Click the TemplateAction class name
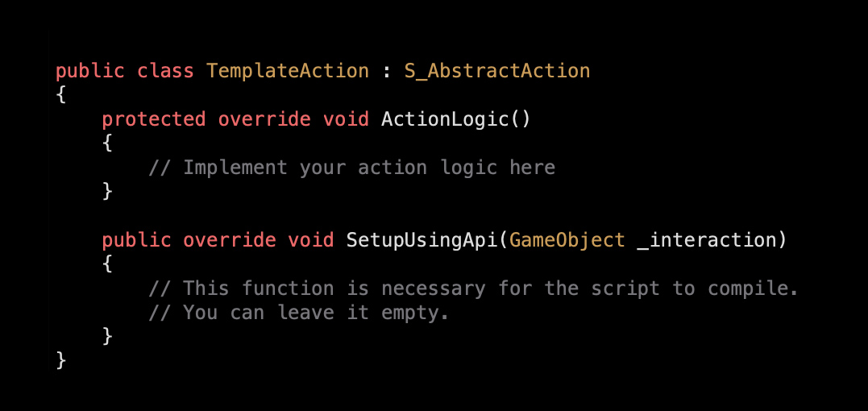 (x=288, y=71)
